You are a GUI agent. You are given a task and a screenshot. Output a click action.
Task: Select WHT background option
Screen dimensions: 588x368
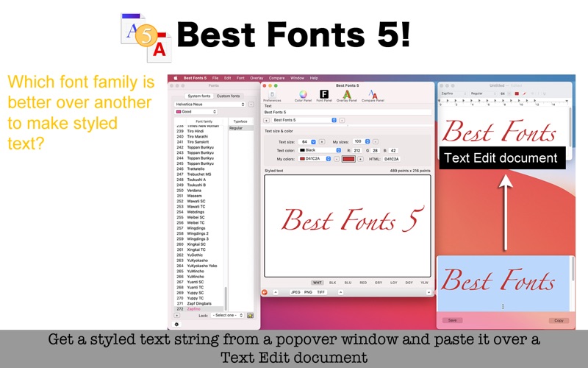pyautogui.click(x=318, y=283)
